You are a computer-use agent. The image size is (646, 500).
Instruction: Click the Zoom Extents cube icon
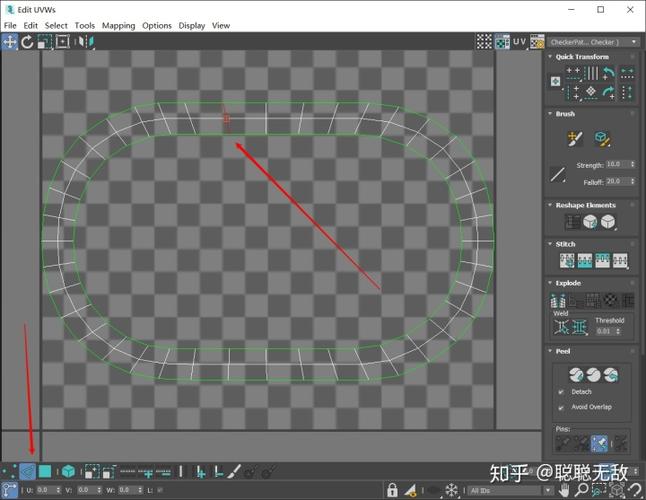[x=617, y=490]
